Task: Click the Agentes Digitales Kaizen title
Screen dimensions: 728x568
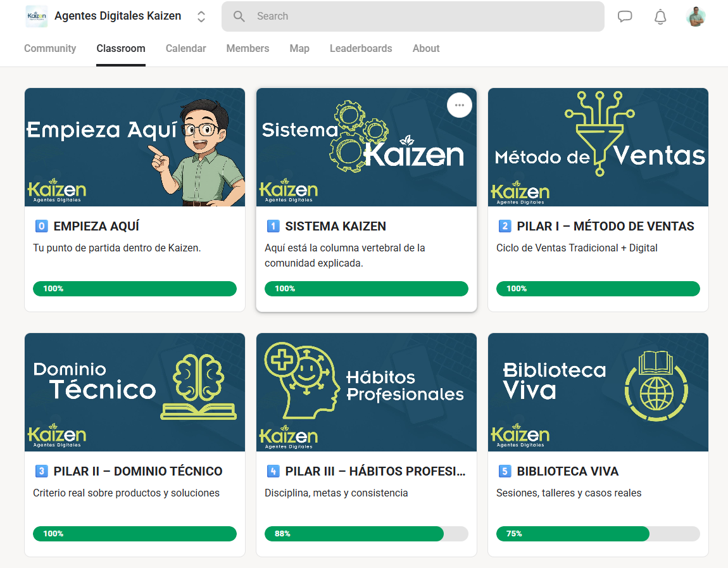Action: (118, 16)
